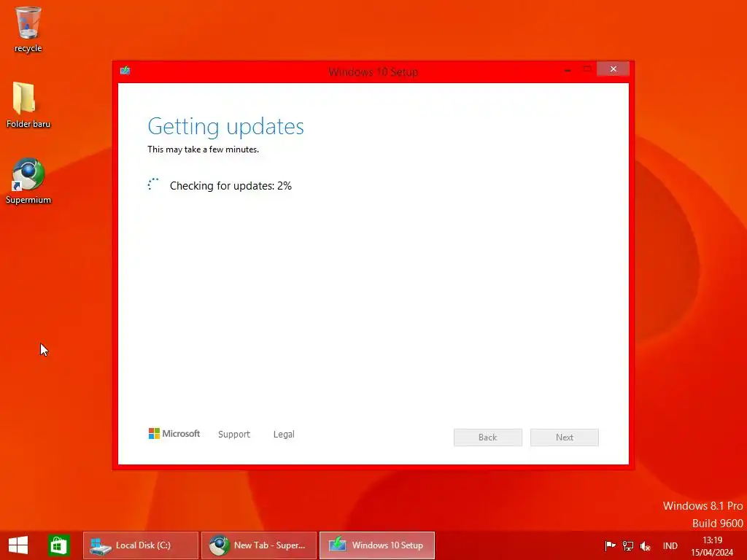The height and width of the screenshot is (560, 747).
Task: Click the 'Getting updates' heading
Action: pyautogui.click(x=226, y=127)
